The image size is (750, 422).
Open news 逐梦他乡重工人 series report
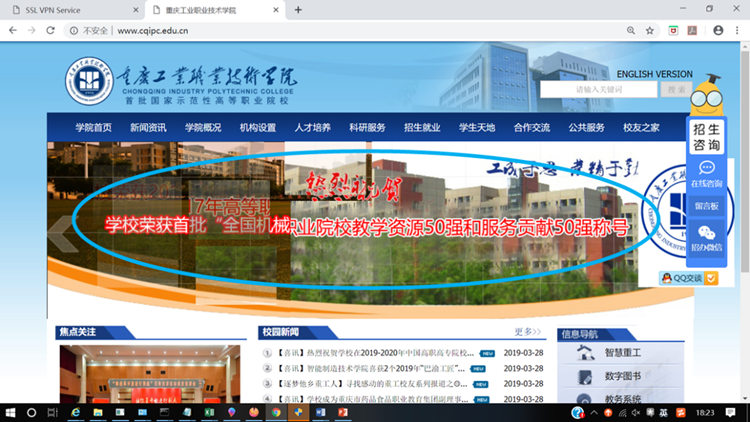point(372,384)
